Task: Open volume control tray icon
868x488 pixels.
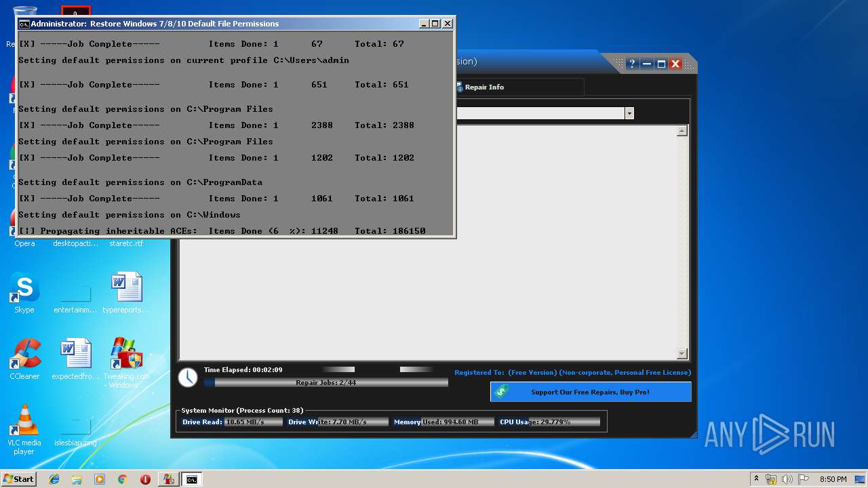Action: tap(787, 479)
